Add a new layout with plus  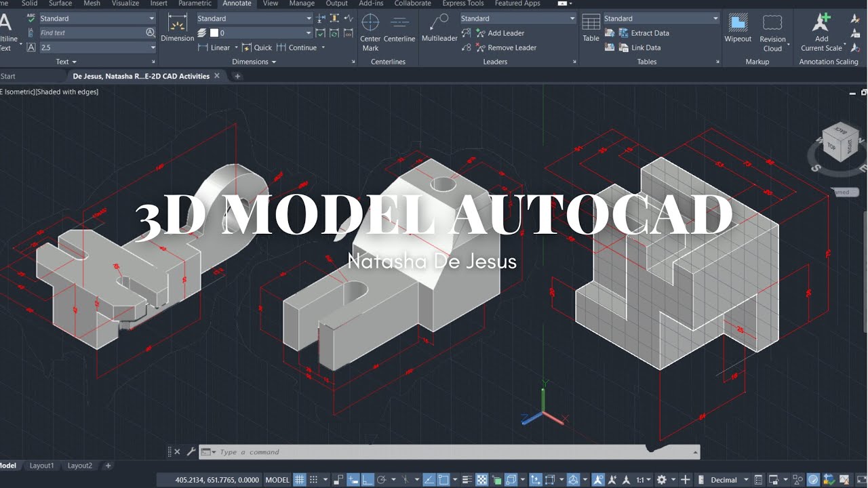click(108, 466)
